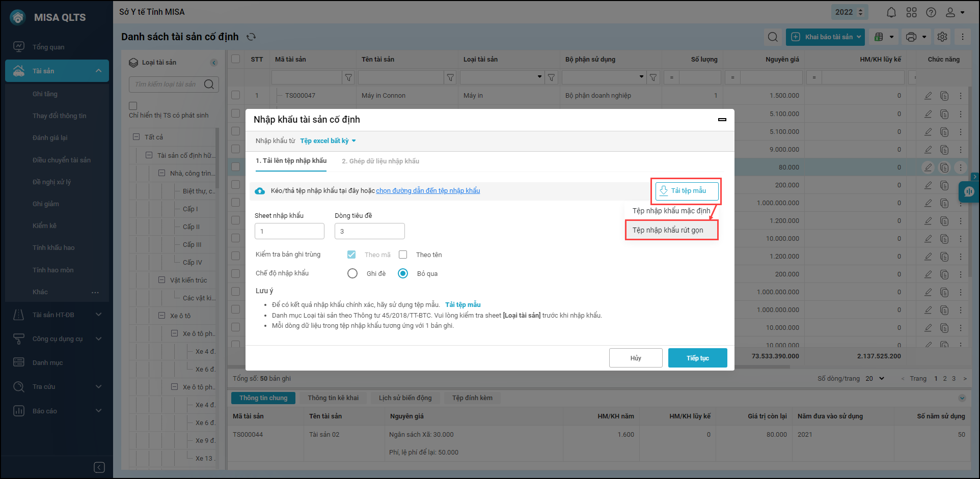Click the search icon in asset type search
The width and height of the screenshot is (980, 479).
tap(209, 84)
